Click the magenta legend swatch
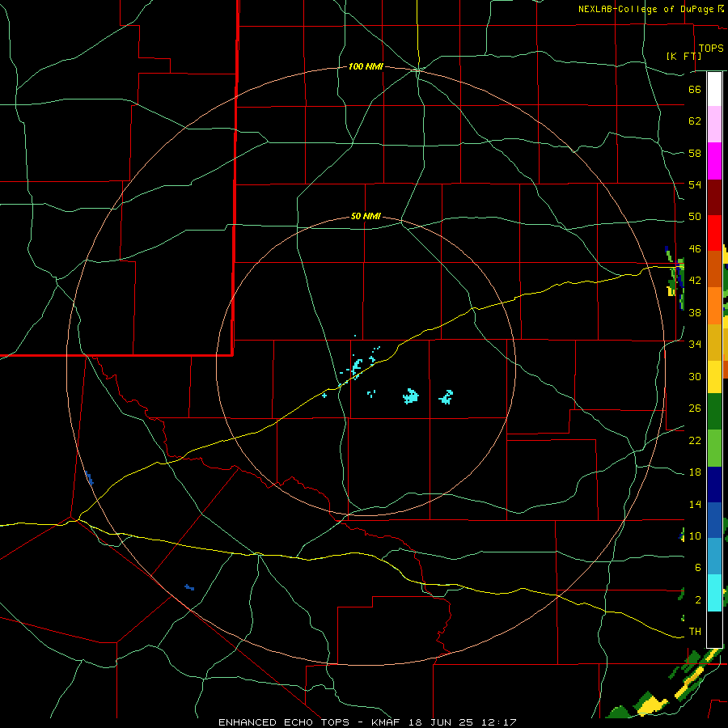 [x=714, y=161]
